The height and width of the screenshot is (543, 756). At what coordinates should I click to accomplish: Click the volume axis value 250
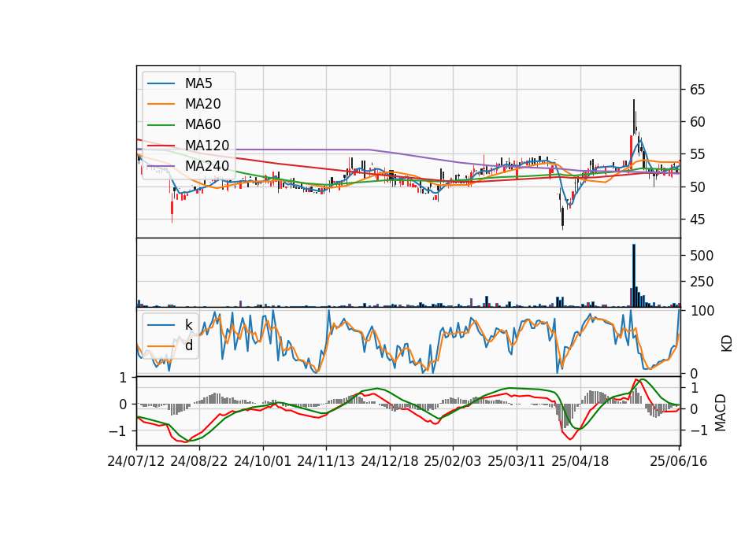[702, 282]
